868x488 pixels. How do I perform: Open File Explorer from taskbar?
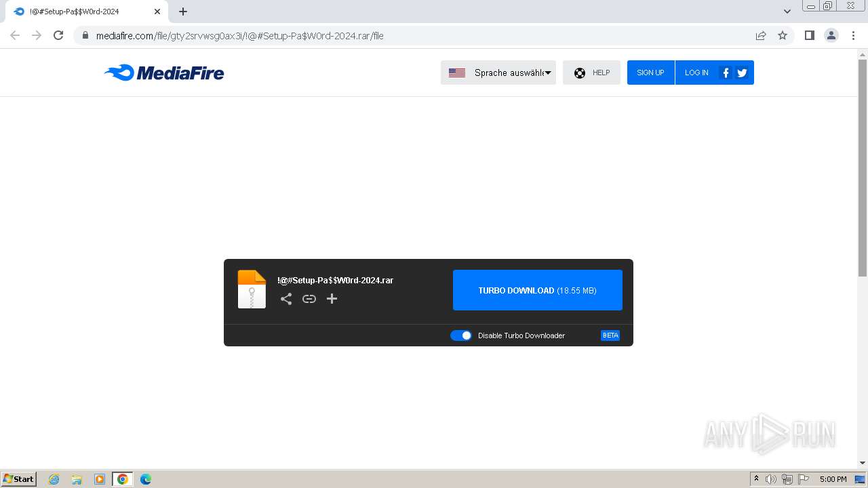point(77,479)
